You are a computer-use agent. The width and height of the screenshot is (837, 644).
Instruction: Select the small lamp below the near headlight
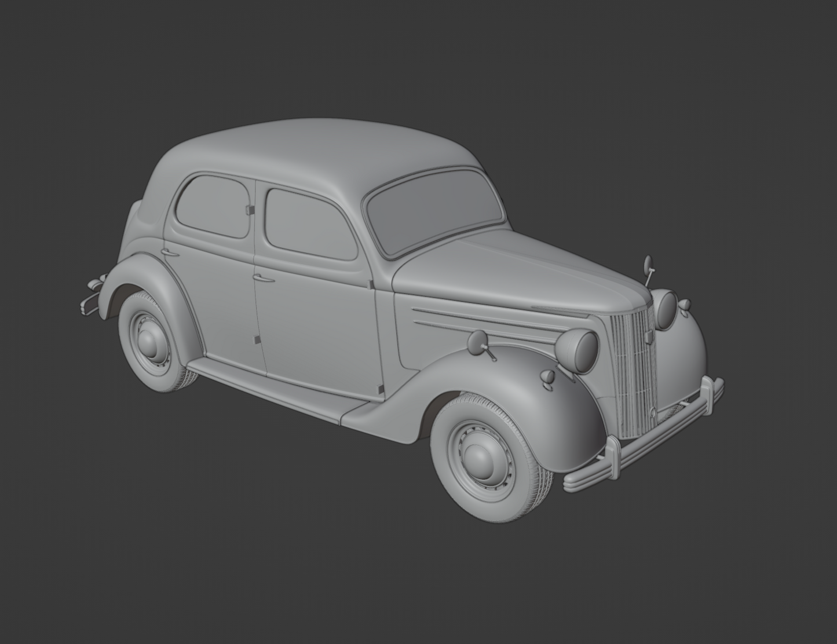pos(548,377)
